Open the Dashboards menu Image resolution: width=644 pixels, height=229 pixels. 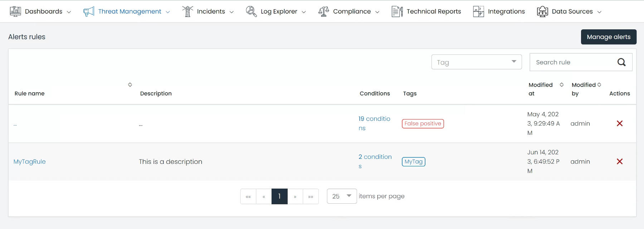tap(40, 11)
